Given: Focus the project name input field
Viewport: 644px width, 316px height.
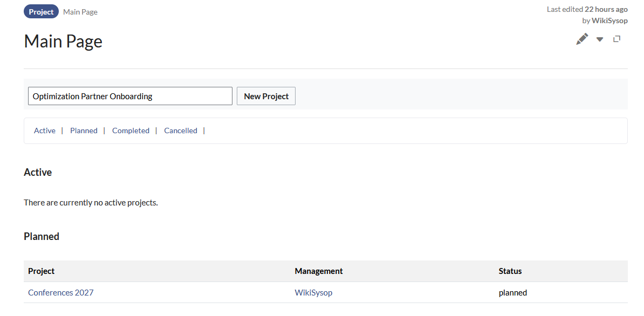Looking at the screenshot, I should tap(130, 96).
